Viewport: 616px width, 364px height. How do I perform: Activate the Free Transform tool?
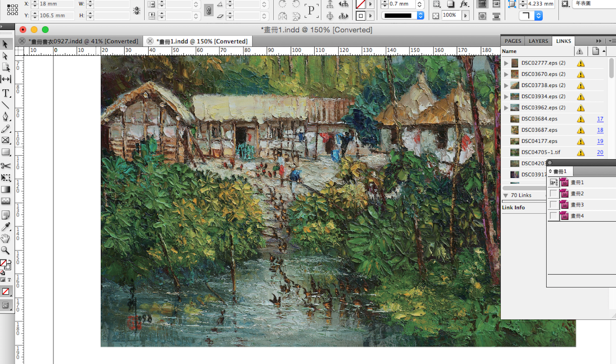(x=6, y=178)
